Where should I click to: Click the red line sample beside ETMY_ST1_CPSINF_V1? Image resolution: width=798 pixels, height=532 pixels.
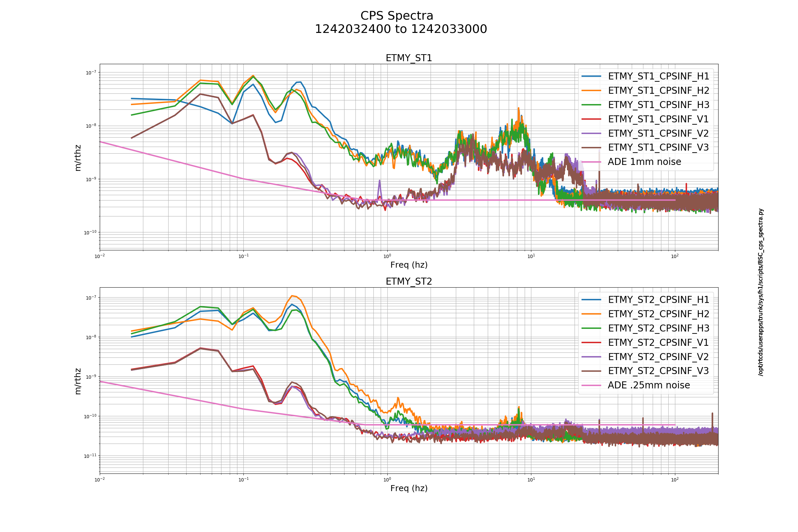pos(592,119)
